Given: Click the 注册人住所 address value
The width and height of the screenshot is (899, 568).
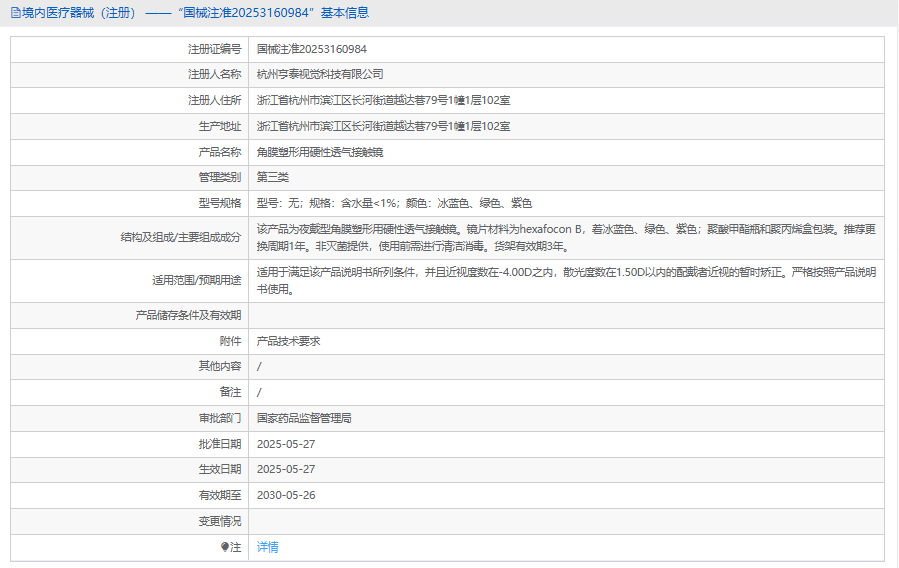Looking at the screenshot, I should point(383,100).
